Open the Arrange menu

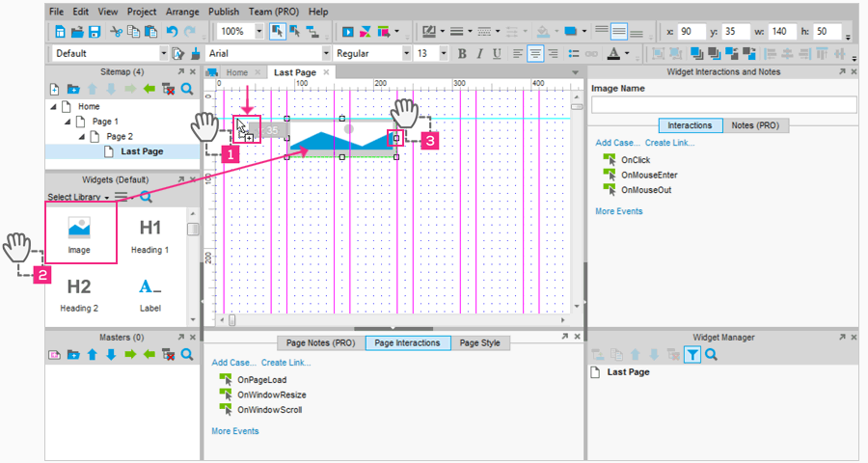point(181,12)
